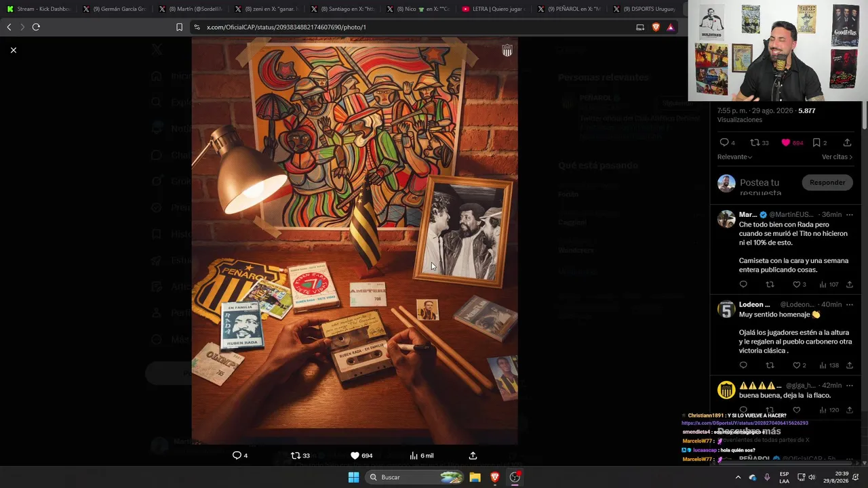The height and width of the screenshot is (488, 868).
Task: Open MartinEUS profile avatar in replies
Action: click(726, 219)
